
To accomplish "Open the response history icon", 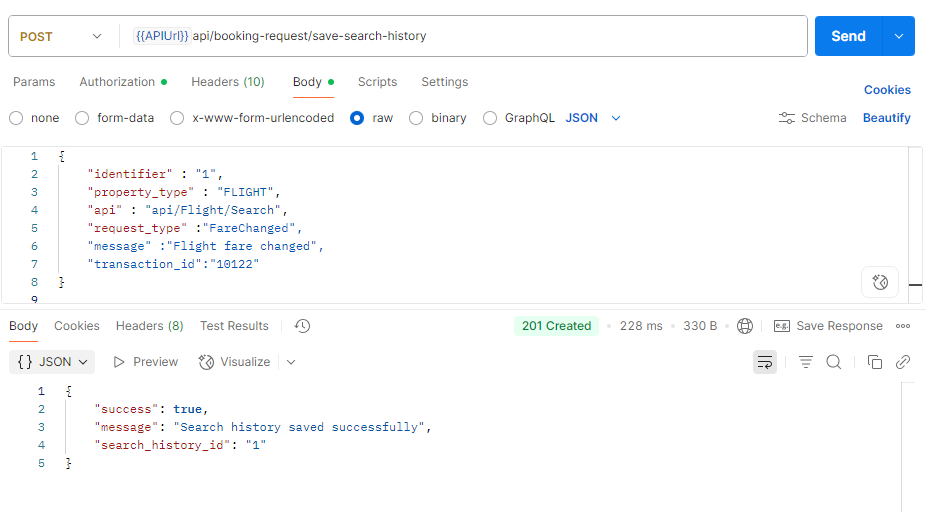I will [x=303, y=326].
